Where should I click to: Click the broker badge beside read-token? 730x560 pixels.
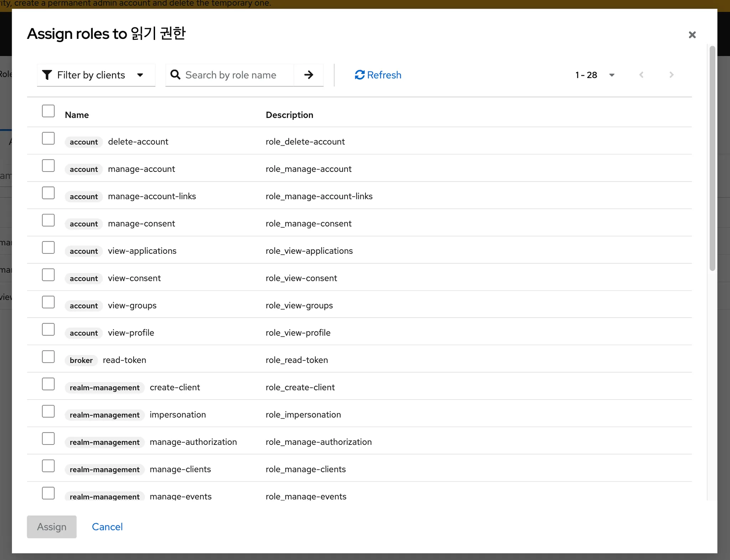[81, 360]
